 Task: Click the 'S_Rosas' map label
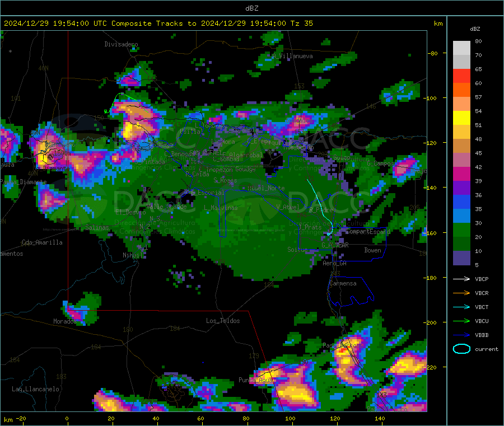[x=225, y=181]
